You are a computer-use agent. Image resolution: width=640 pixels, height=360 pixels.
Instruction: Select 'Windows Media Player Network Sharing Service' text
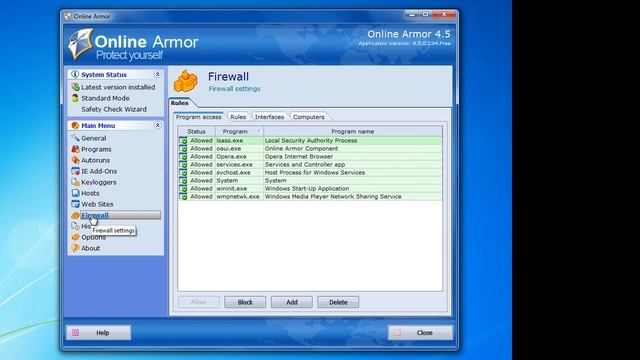(x=333, y=196)
